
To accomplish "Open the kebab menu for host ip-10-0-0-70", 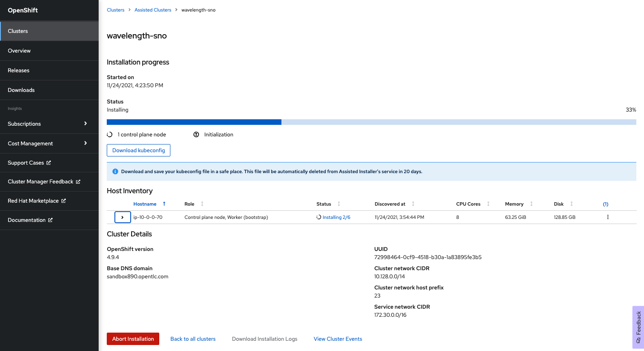I will click(x=608, y=217).
